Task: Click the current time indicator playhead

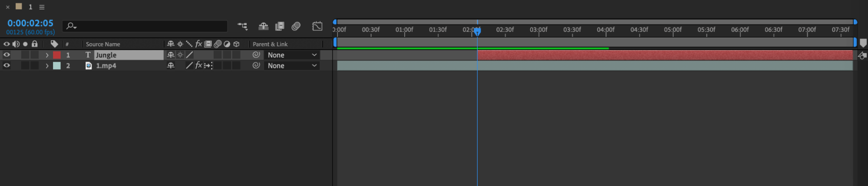Action: (x=477, y=31)
